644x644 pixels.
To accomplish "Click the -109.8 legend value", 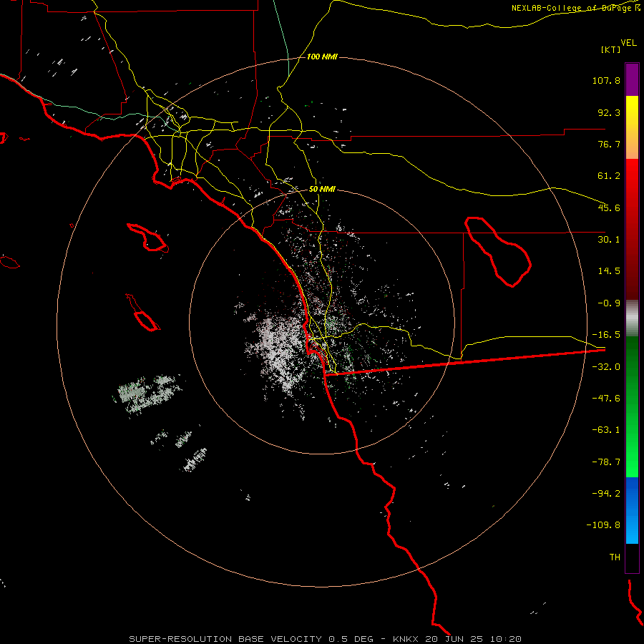I will pyautogui.click(x=603, y=525).
